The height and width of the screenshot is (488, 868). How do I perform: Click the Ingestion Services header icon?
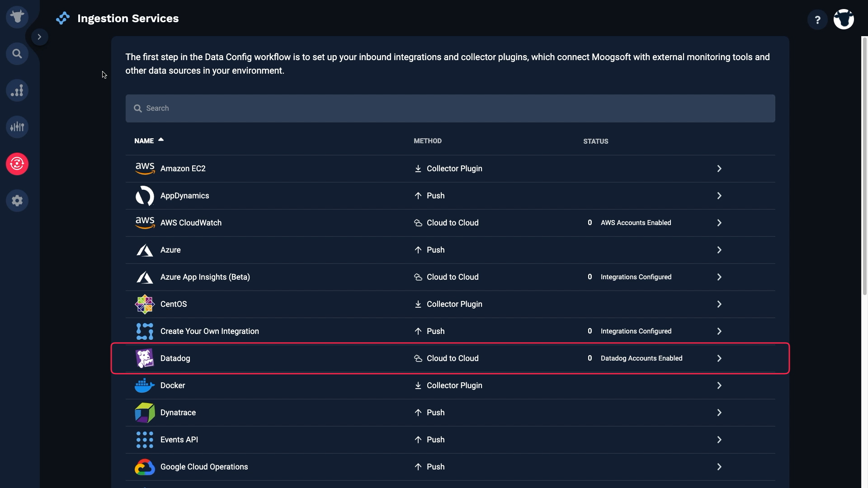click(63, 19)
